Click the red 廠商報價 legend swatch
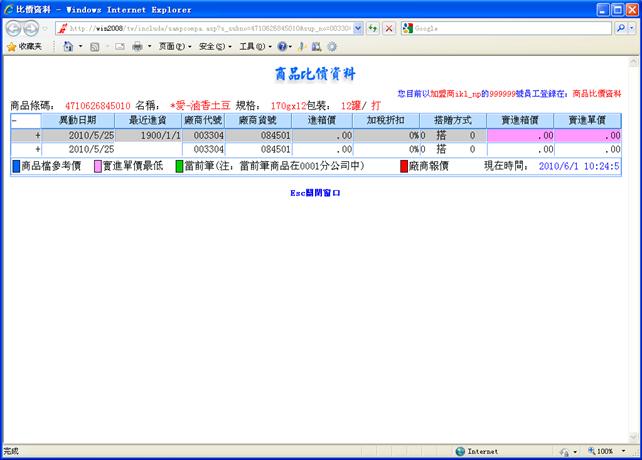The height and width of the screenshot is (460, 642). coord(405,166)
